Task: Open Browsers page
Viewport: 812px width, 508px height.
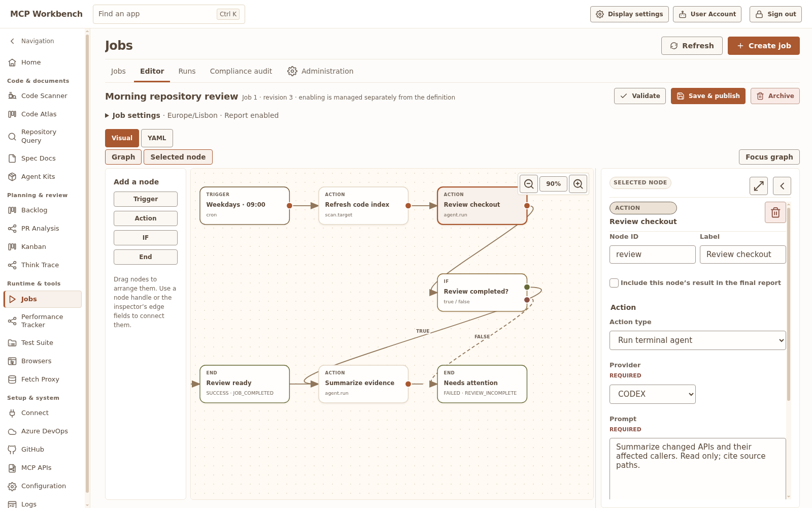Action: point(43,361)
